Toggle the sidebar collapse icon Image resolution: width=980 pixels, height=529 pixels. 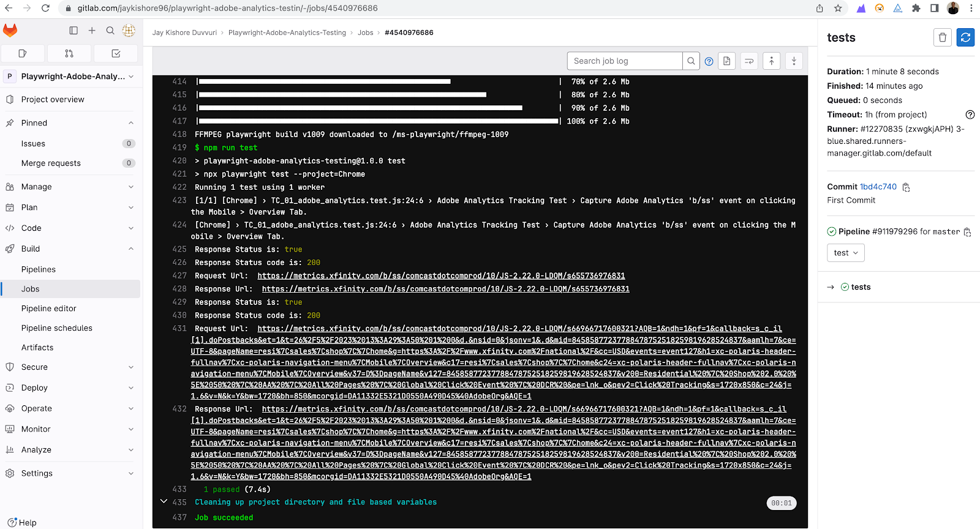click(x=73, y=30)
